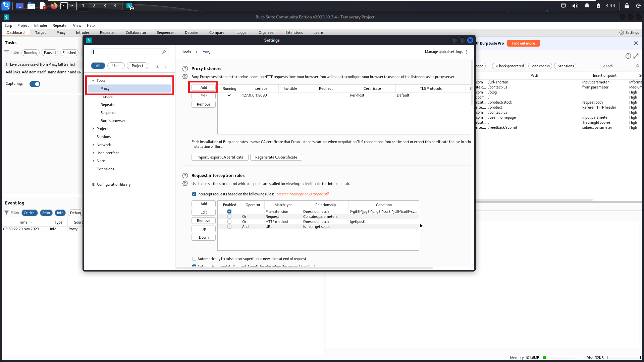
Task: Click the notification bell icon
Action: point(587,5)
